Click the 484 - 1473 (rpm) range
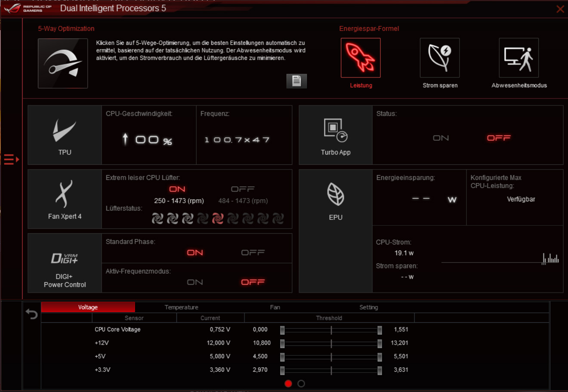The width and height of the screenshot is (568, 392). tap(243, 201)
